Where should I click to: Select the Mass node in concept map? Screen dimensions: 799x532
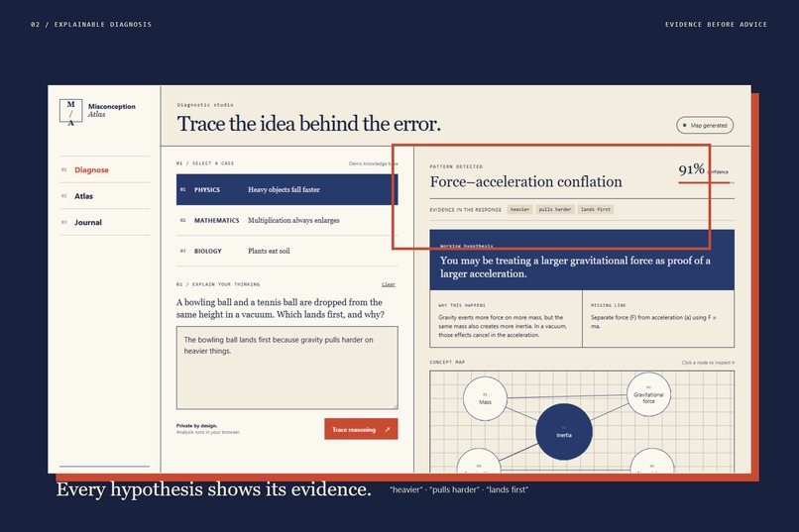[x=485, y=398]
